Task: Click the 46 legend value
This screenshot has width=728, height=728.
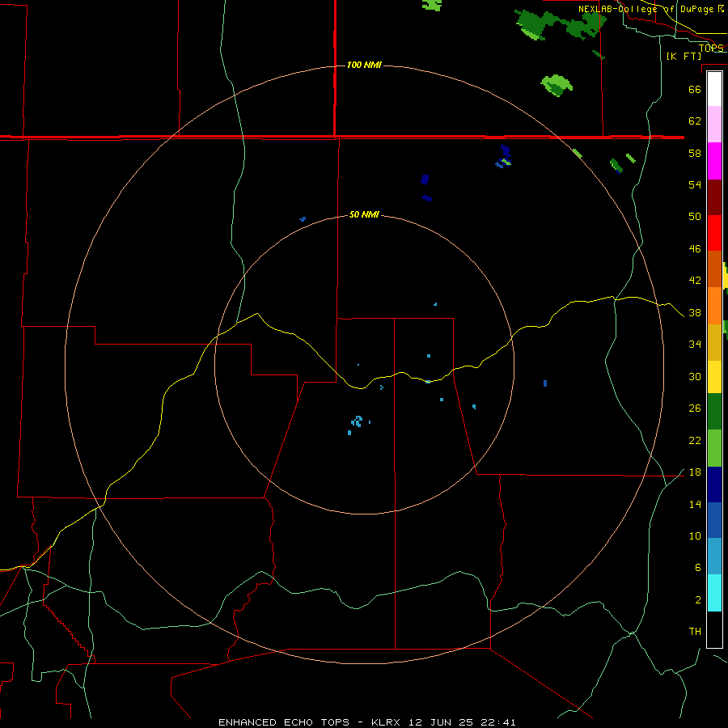Action: (x=695, y=249)
